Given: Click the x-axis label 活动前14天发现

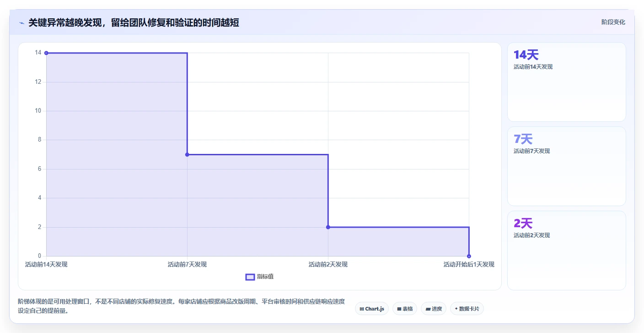Looking at the screenshot, I should 46,264.
